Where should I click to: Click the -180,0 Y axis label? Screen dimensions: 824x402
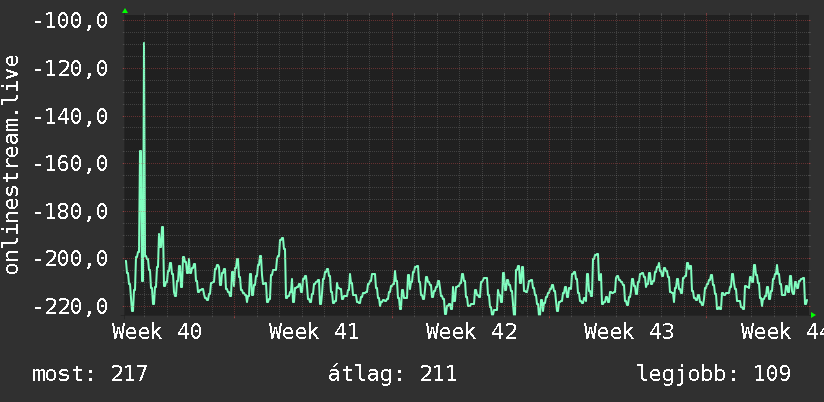pos(70,212)
